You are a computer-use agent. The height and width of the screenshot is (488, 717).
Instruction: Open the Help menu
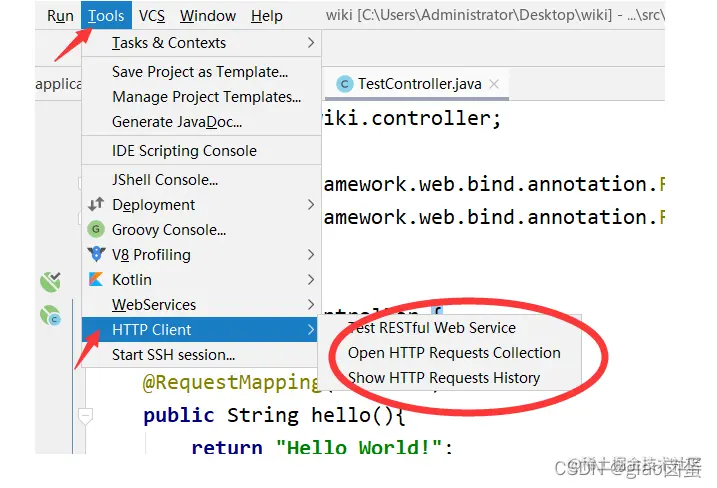click(x=267, y=16)
